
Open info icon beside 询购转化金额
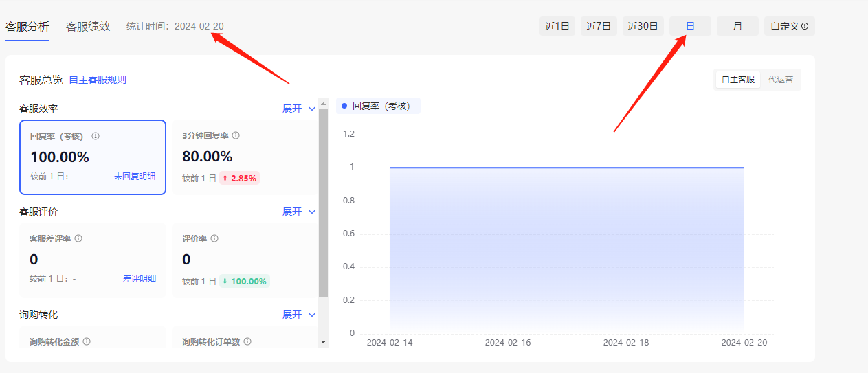[x=87, y=341]
